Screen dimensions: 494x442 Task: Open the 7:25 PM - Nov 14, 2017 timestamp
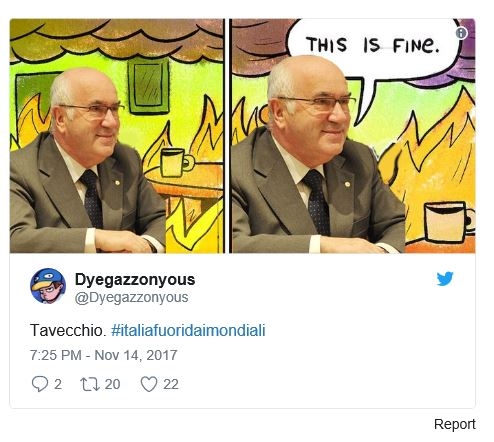[103, 355]
